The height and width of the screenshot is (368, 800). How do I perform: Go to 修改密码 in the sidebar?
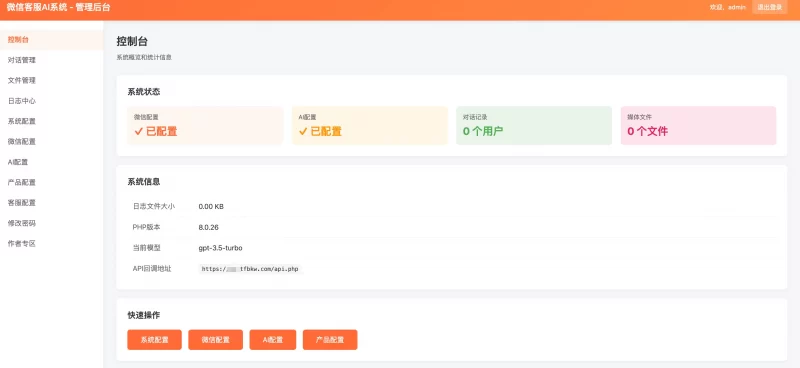pos(52,224)
